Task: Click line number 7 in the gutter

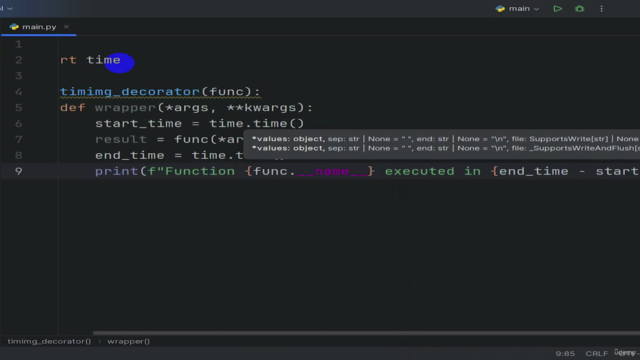Action: (x=18, y=140)
